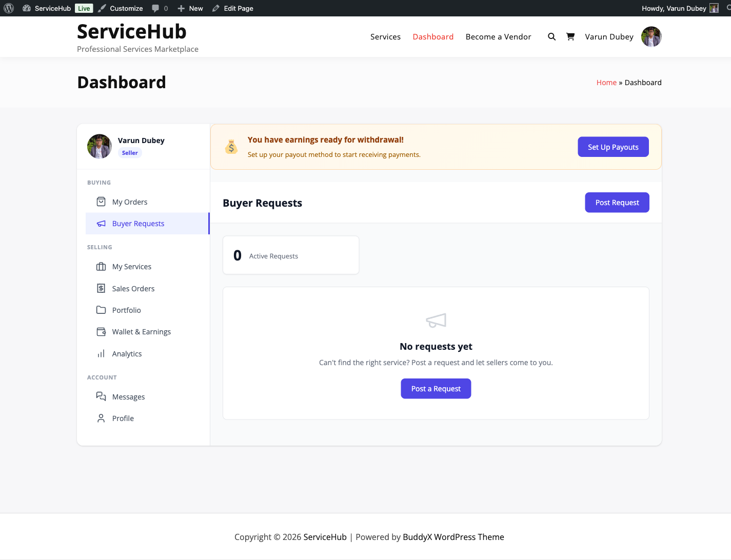Screen dimensions: 731x560
Task: Open the Wallet & Earnings card icon
Action: pos(101,331)
